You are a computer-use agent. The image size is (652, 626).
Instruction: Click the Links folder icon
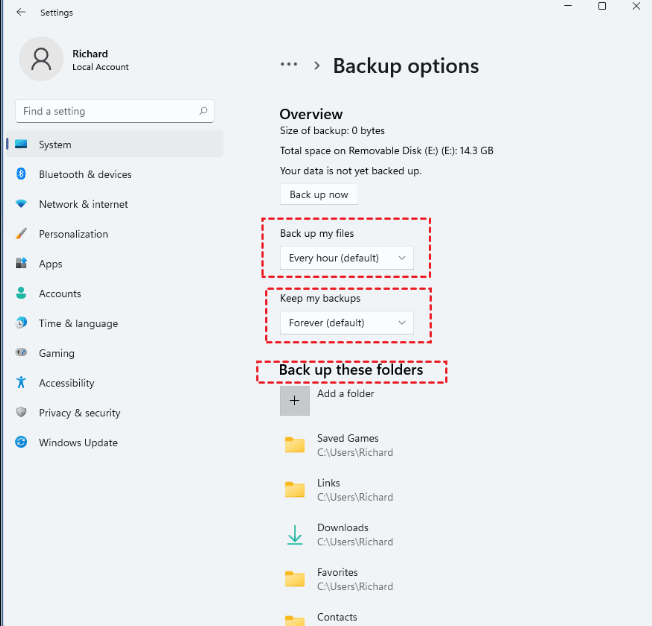pyautogui.click(x=295, y=490)
